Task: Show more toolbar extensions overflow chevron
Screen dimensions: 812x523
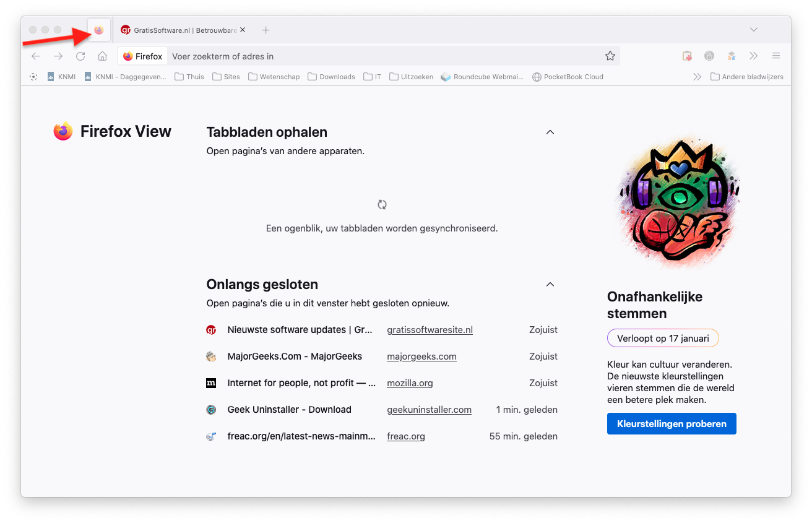Action: (x=753, y=56)
